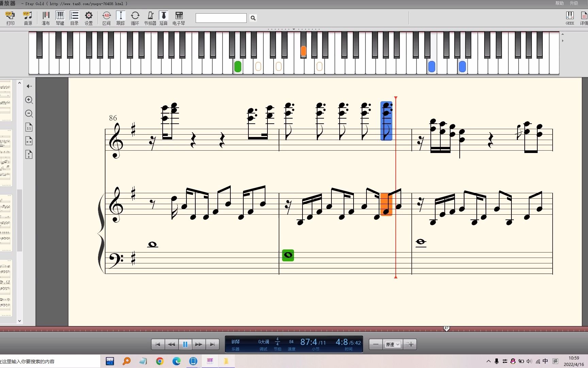This screenshot has height=368, width=588.
Task: Open the 升级 upgrade menu
Action: [x=574, y=3]
